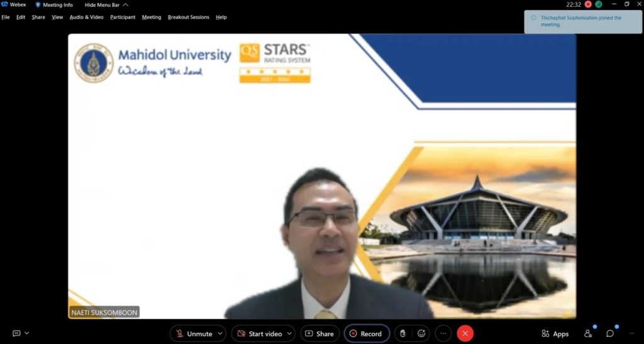Open the Audio & Video menu

[87, 17]
